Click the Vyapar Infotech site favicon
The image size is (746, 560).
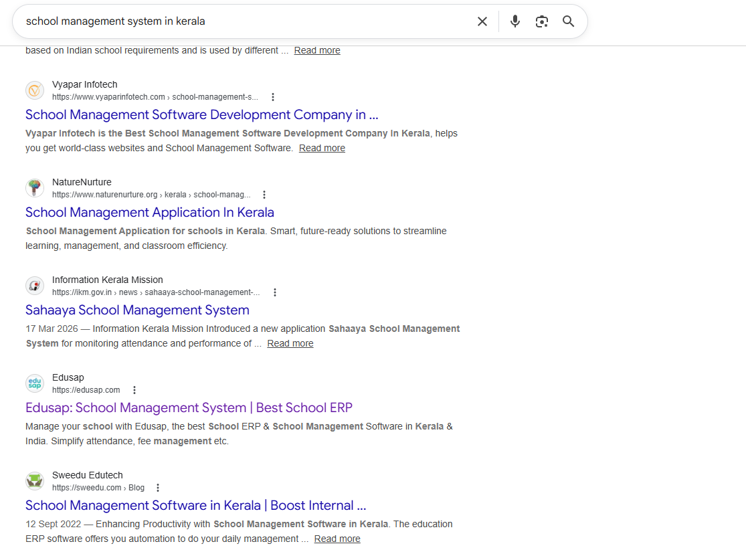click(x=35, y=90)
